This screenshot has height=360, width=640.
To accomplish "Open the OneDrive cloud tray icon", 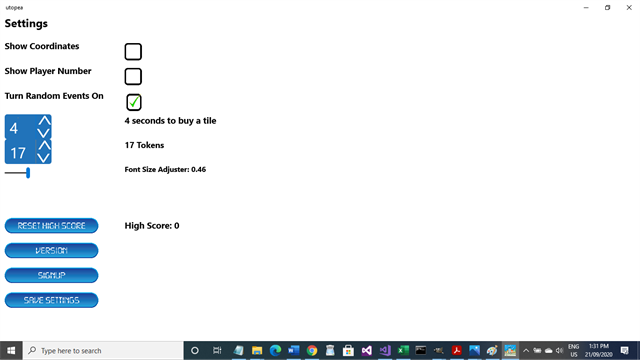I will (x=549, y=351).
